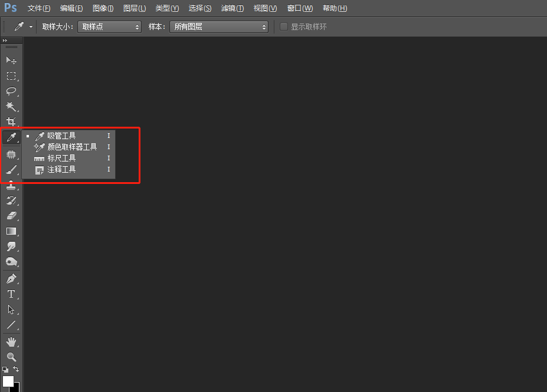The image size is (547, 392).
Task: Select the Rectangular Marquee tool
Action: [x=11, y=75]
